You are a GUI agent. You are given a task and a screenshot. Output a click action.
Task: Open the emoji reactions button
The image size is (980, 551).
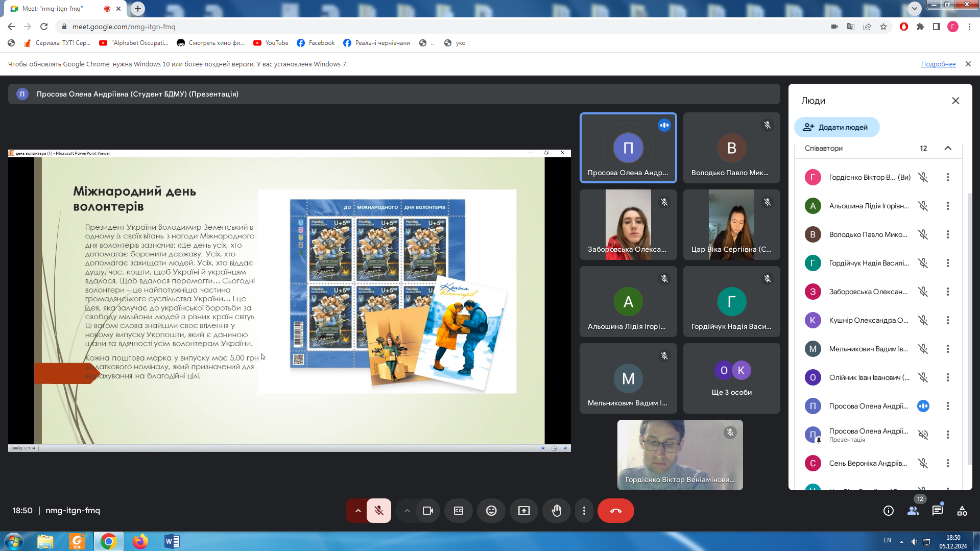[491, 511]
